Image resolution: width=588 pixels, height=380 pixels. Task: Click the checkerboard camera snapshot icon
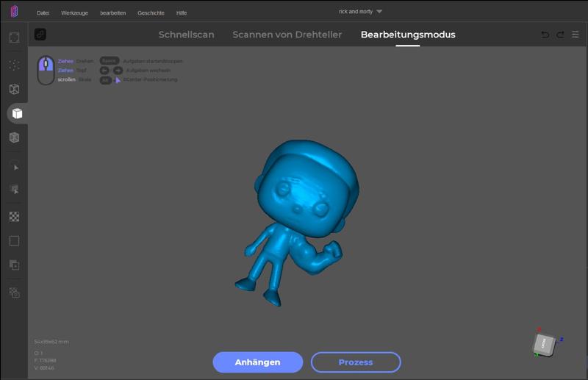tap(14, 293)
